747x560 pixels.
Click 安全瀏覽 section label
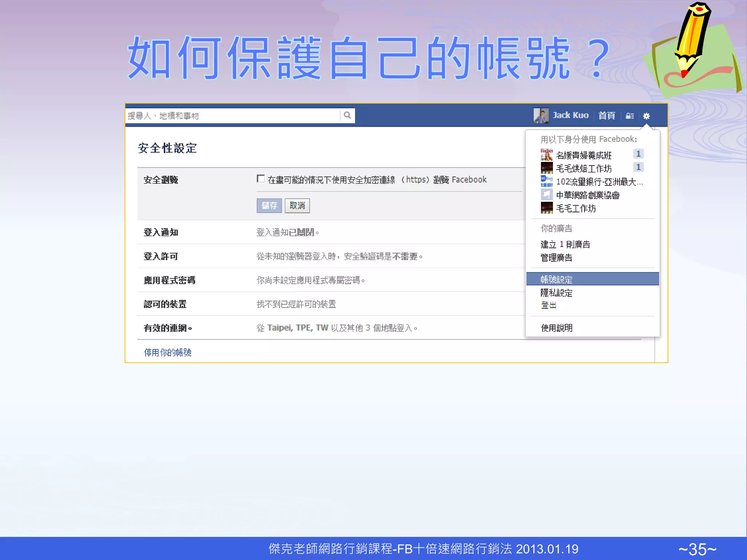(x=160, y=180)
